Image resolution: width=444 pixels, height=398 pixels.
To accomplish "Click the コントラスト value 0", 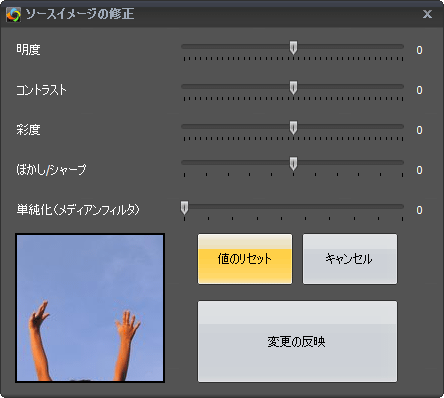I will (x=419, y=90).
